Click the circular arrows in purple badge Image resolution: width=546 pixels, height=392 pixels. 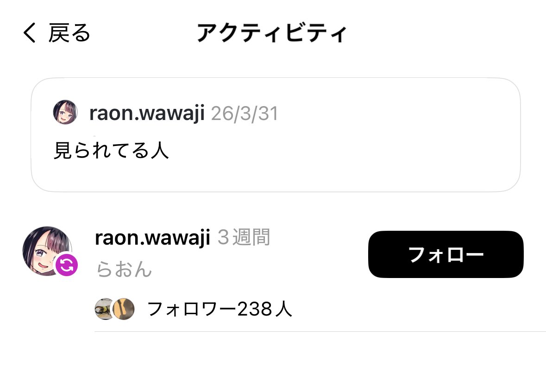67,265
